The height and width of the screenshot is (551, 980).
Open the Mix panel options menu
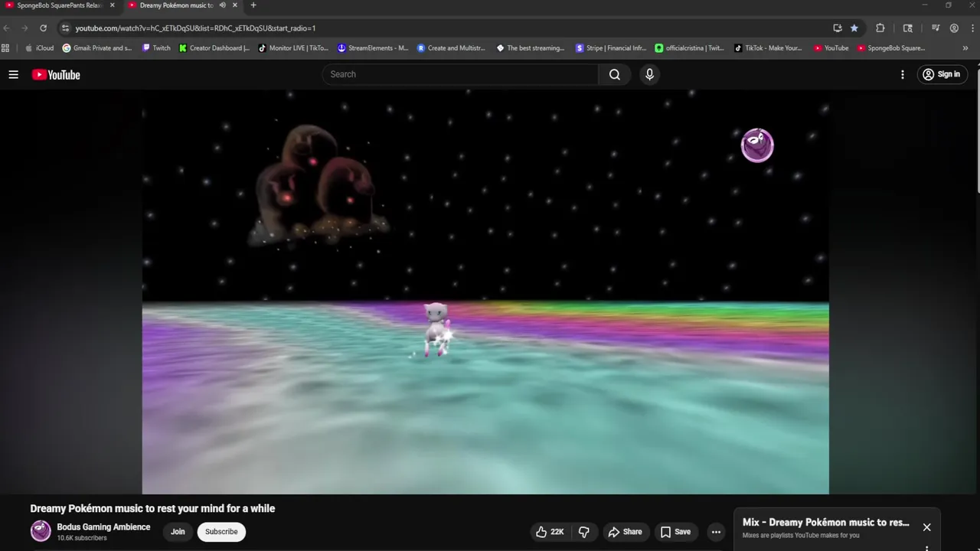926,548
